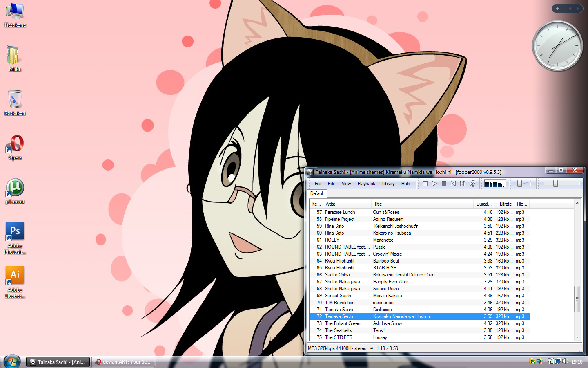Image resolution: width=588 pixels, height=368 pixels.
Task: Select the Default playlist tab
Action: 317,193
